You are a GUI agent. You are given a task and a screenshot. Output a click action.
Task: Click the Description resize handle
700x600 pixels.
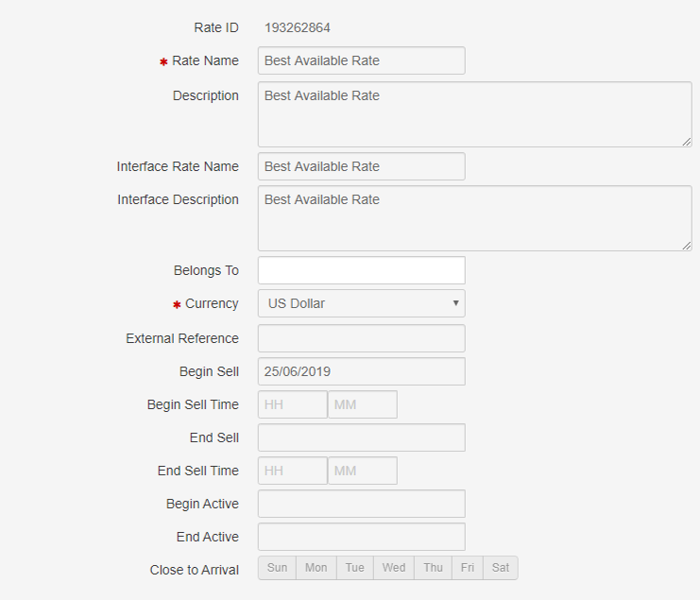687,142
